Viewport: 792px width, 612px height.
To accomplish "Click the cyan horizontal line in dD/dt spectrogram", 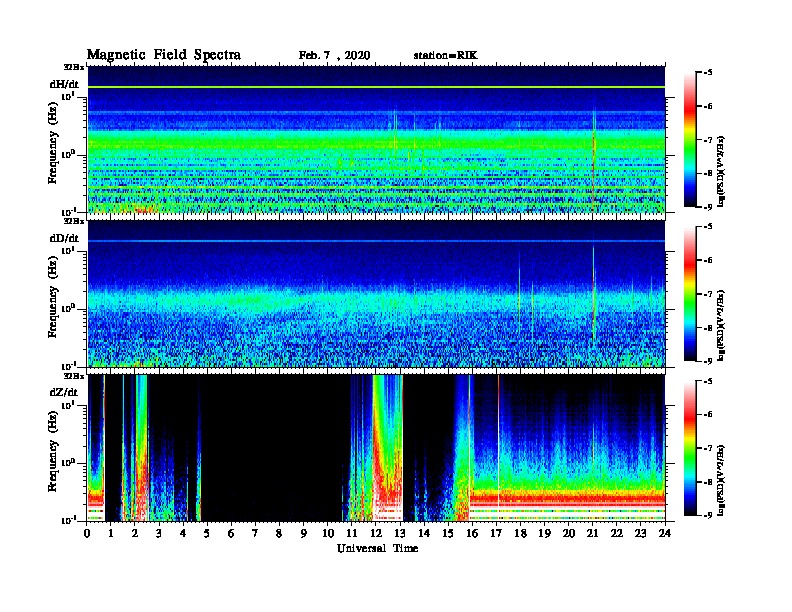I will pyautogui.click(x=376, y=241).
